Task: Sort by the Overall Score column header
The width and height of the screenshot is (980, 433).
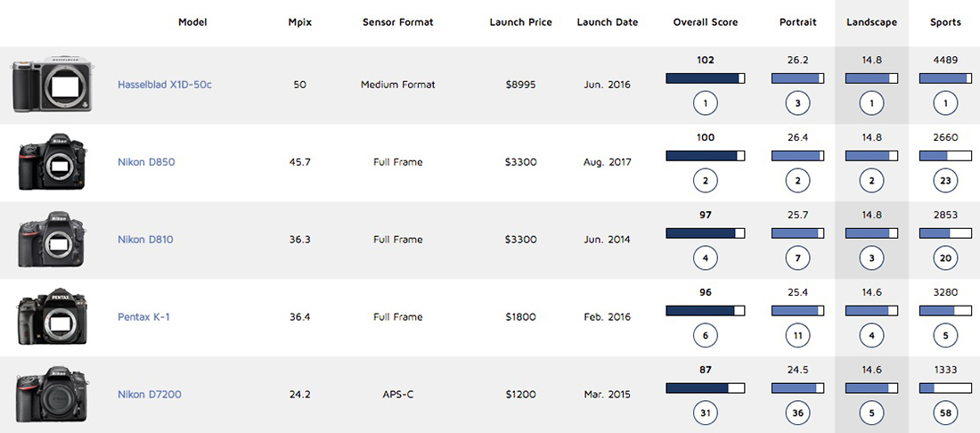Action: pyautogui.click(x=705, y=22)
